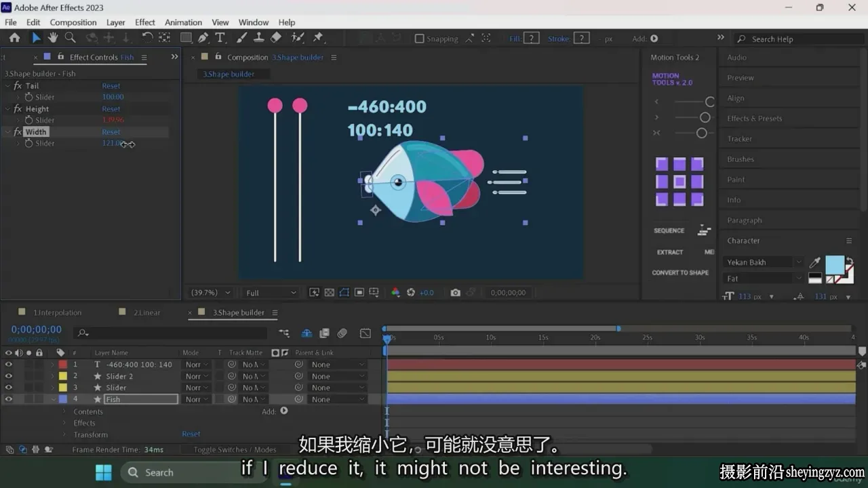Reset the Width effect
This screenshot has height=488, width=868.
tap(111, 132)
